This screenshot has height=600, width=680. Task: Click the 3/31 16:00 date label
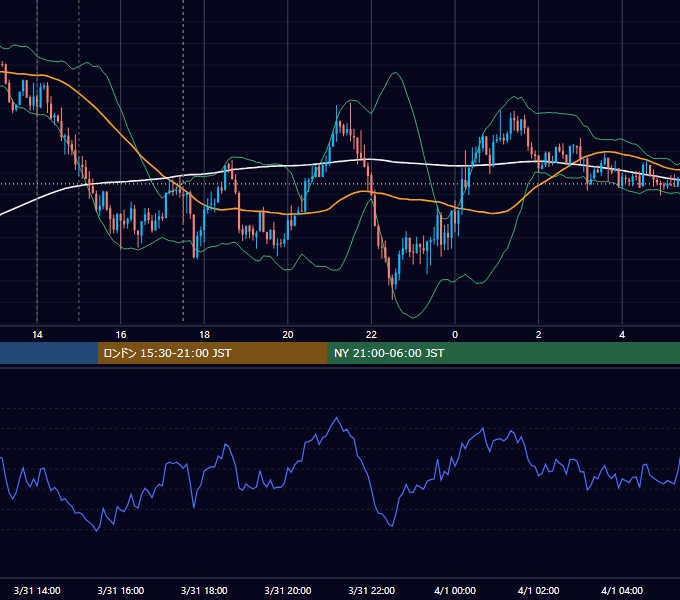click(x=121, y=590)
